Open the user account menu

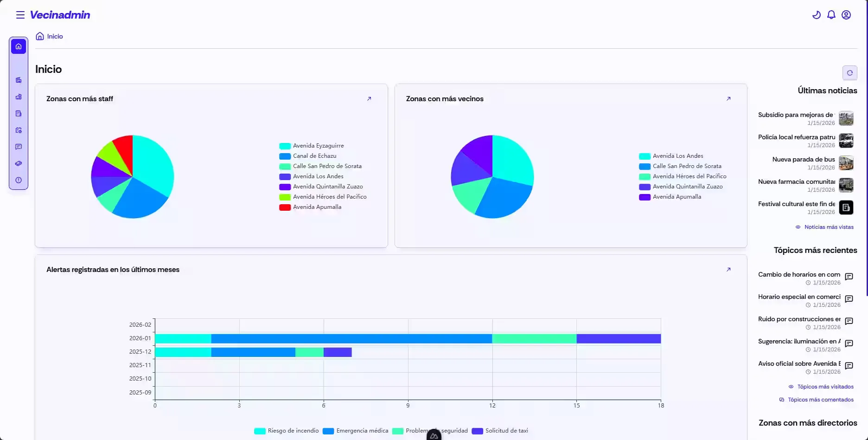(846, 15)
